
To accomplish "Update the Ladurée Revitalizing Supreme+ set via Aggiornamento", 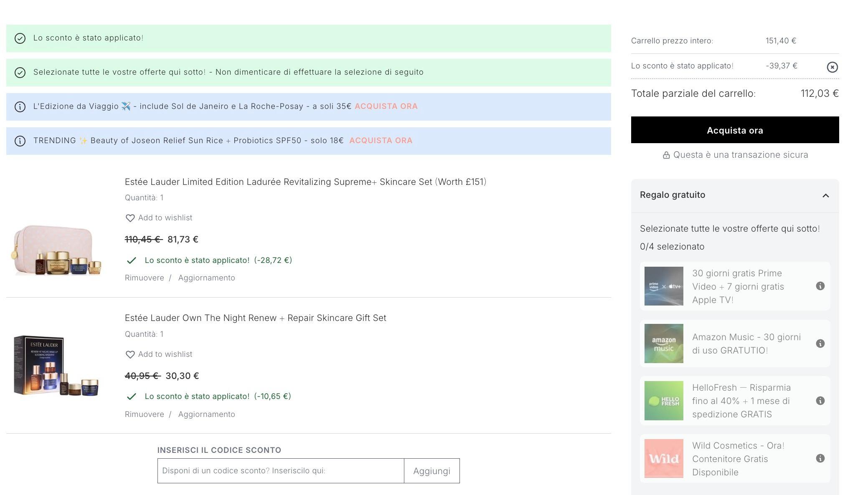I will [x=206, y=278].
